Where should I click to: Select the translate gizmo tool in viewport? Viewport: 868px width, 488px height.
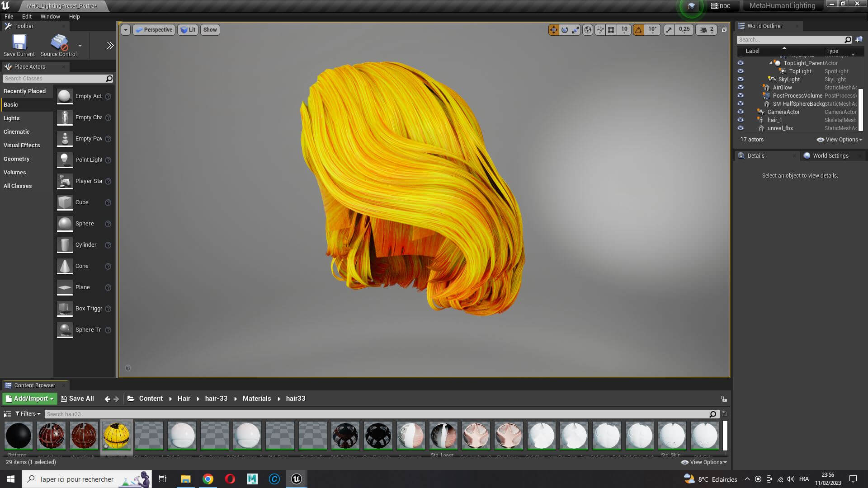(x=553, y=30)
